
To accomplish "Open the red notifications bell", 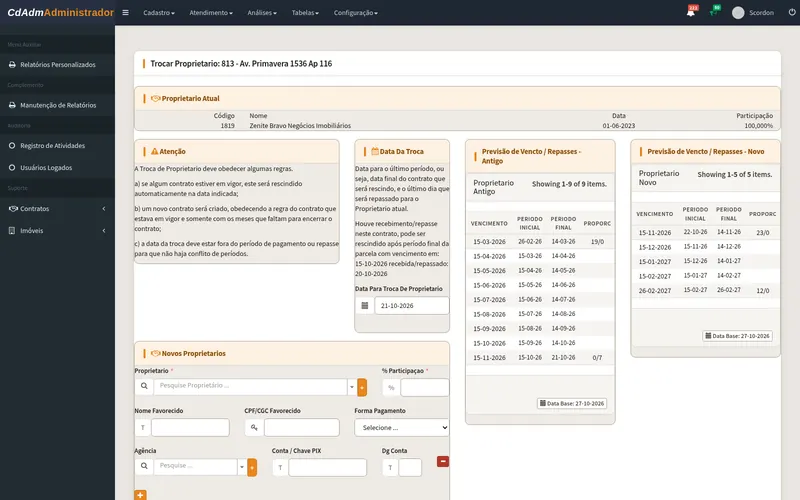I will pos(691,12).
